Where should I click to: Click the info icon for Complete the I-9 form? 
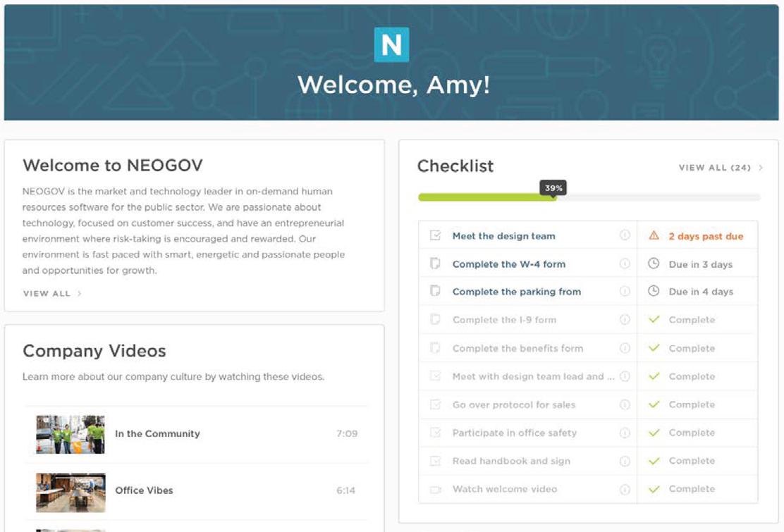tap(625, 320)
